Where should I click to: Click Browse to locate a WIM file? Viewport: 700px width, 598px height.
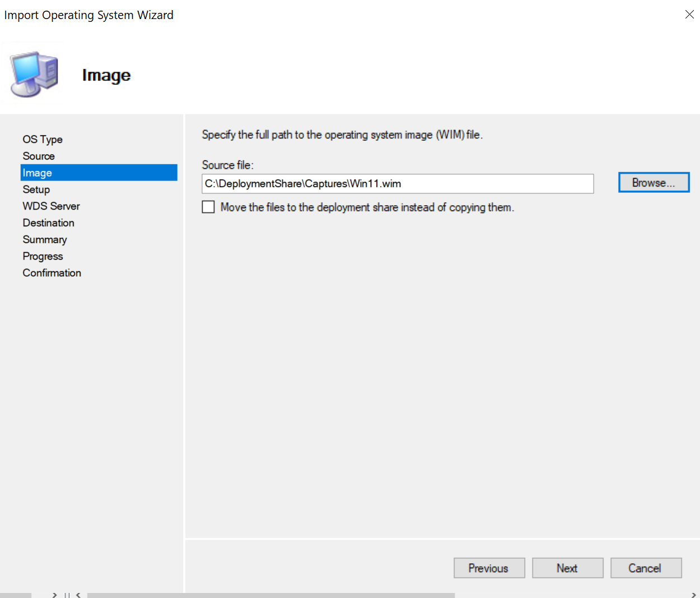coord(654,182)
